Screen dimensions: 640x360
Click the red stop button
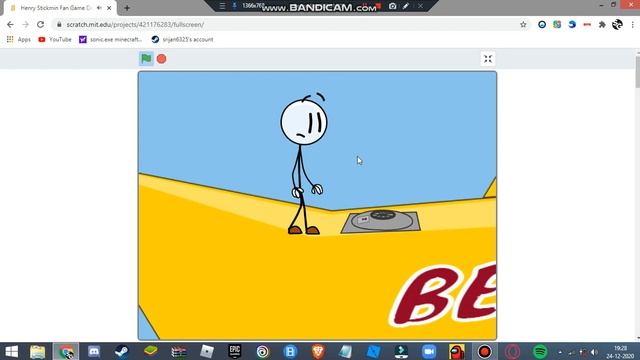tap(162, 59)
